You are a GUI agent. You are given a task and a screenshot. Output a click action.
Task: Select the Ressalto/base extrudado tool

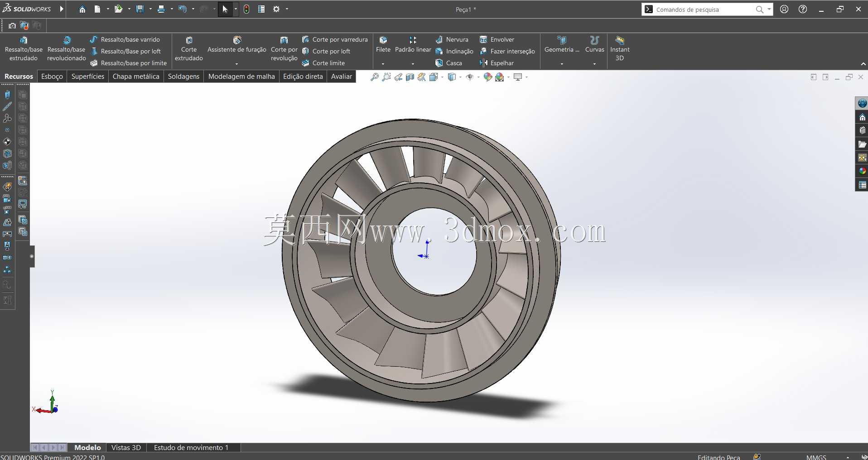click(x=24, y=48)
